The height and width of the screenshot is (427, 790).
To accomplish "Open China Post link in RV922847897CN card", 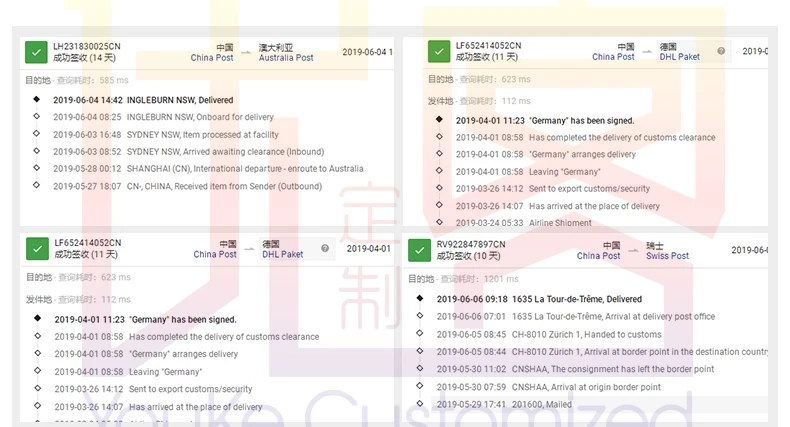I will pos(598,256).
